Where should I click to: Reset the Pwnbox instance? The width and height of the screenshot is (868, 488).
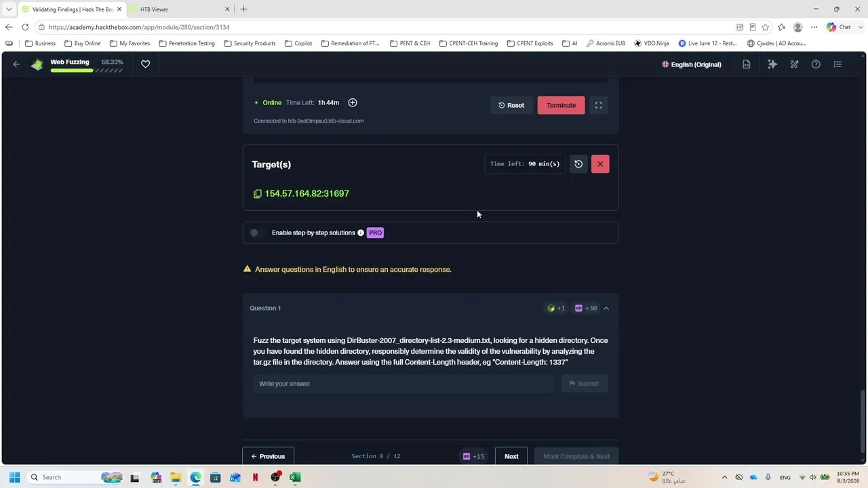[x=511, y=105]
